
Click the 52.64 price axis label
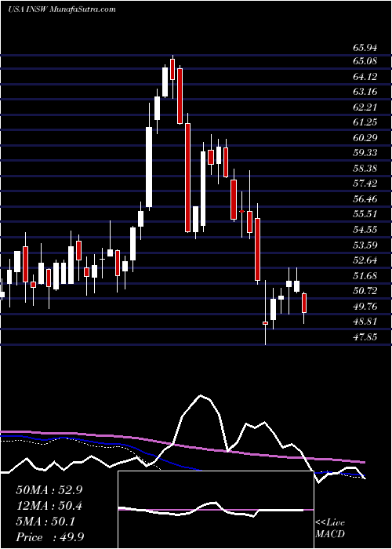click(x=365, y=260)
